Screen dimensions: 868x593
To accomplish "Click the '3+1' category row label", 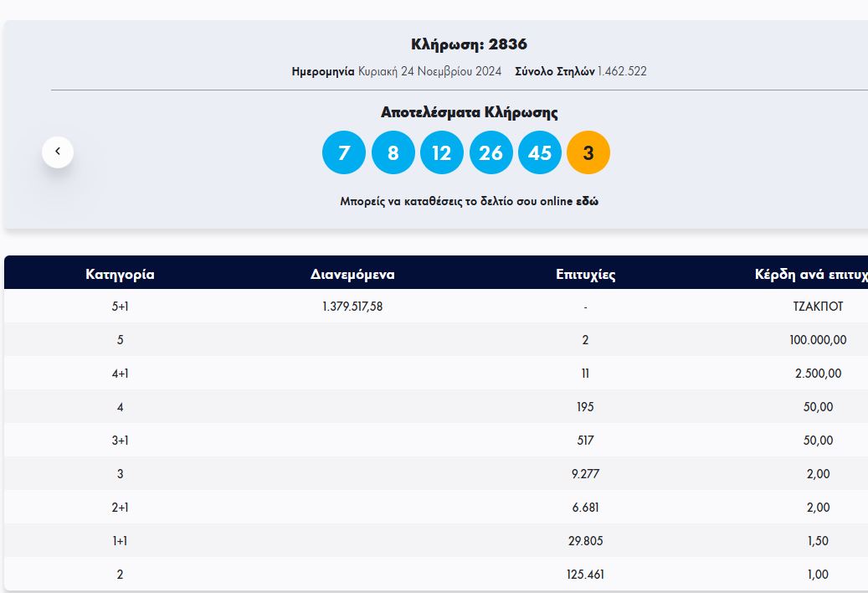I will (120, 441).
